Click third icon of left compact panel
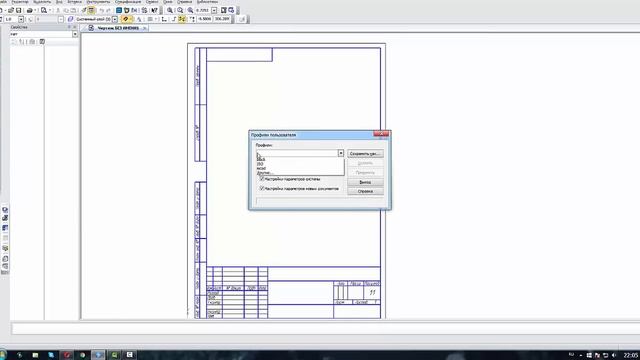This screenshot has width=640, height=360. click(5, 228)
